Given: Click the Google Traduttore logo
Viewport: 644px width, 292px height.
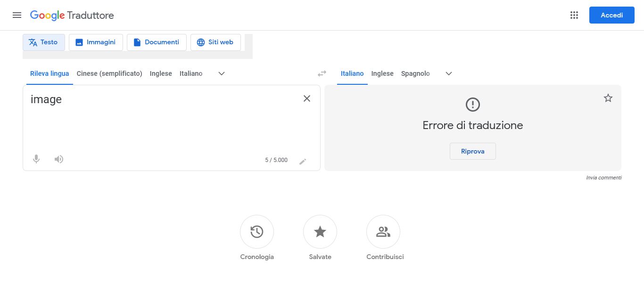Looking at the screenshot, I should point(72,15).
